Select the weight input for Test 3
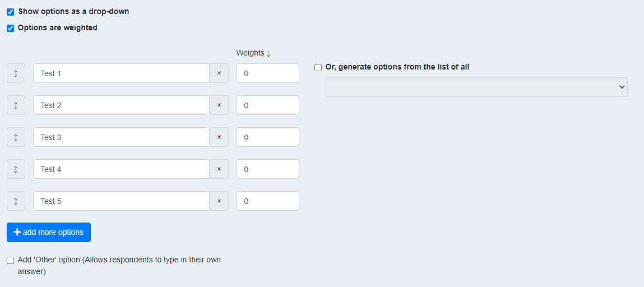This screenshot has height=287, width=644. tap(267, 137)
